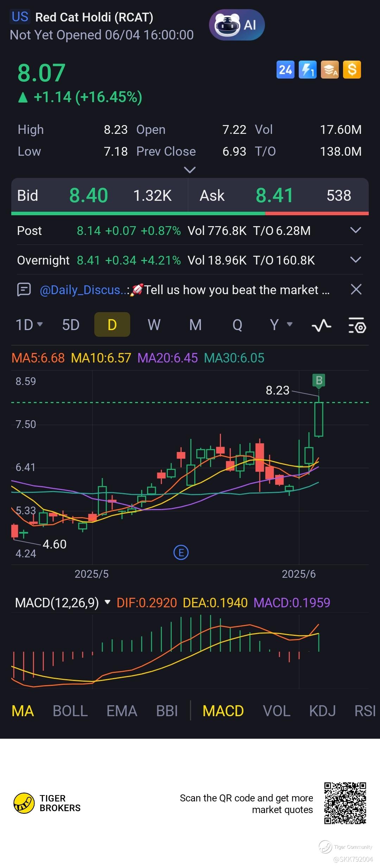
Task: Switch to W weekly chart
Action: point(154,325)
